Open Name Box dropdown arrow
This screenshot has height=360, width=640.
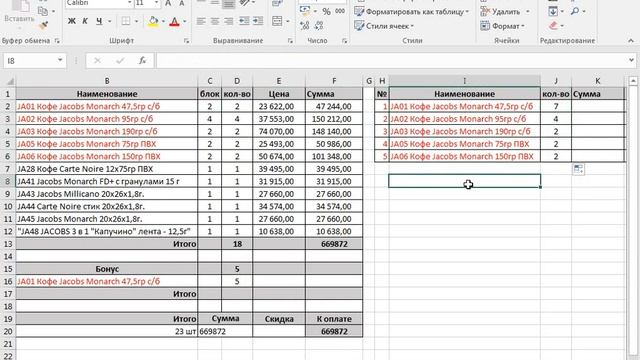click(60, 60)
